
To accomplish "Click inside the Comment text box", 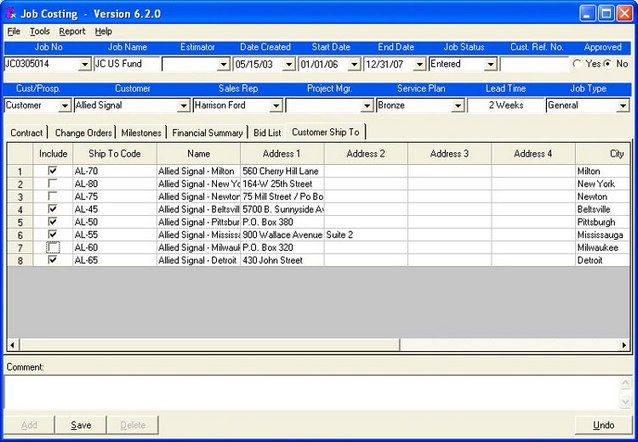I will click(318, 392).
